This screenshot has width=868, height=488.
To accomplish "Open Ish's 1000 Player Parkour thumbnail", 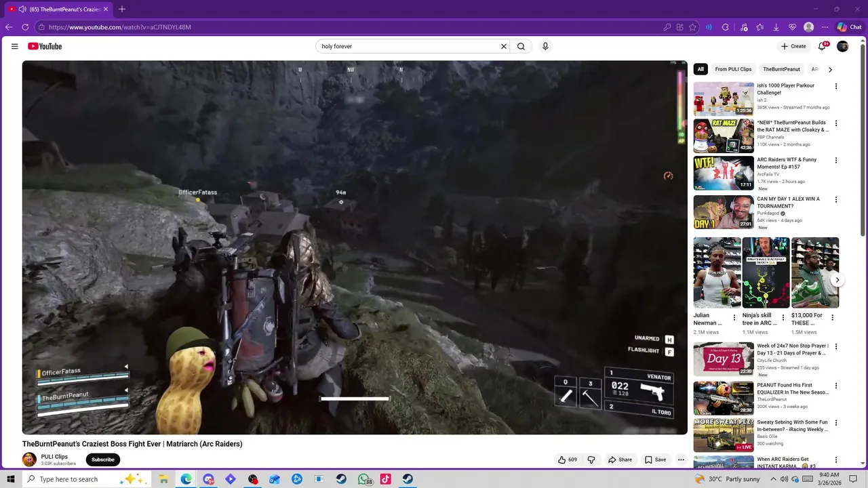I will (x=724, y=99).
